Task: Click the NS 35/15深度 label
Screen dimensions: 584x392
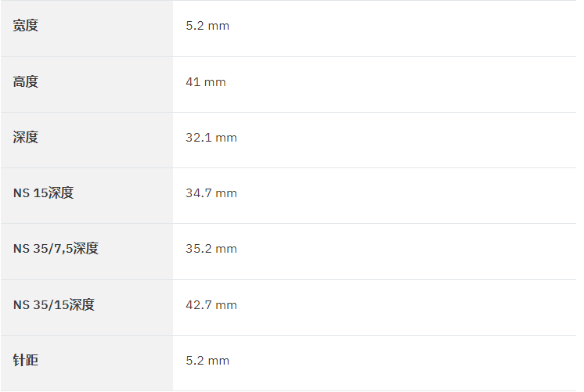Action: pos(54,305)
